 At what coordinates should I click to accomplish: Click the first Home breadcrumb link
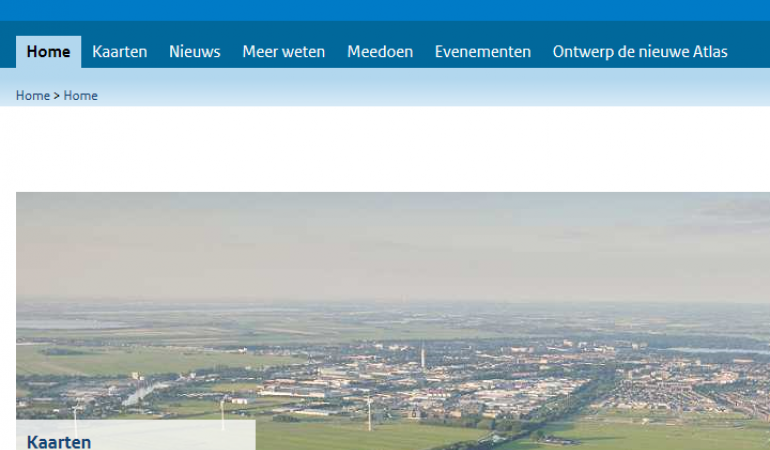[33, 95]
